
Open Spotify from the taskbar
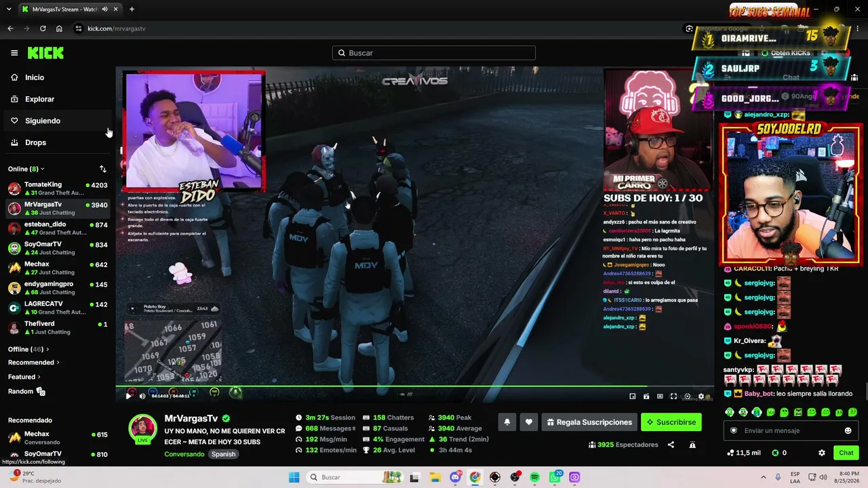(534, 477)
